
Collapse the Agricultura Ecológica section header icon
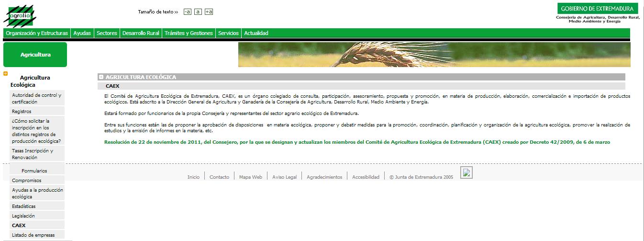point(101,77)
